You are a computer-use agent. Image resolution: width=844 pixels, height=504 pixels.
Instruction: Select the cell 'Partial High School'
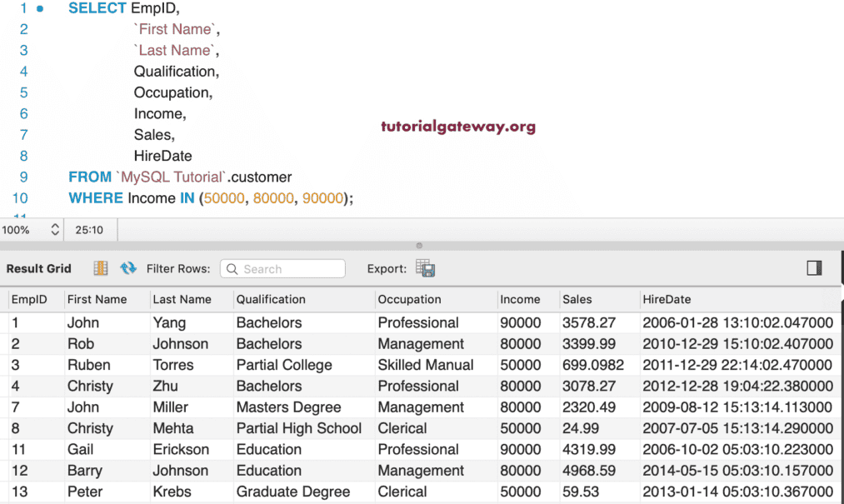tap(299, 428)
